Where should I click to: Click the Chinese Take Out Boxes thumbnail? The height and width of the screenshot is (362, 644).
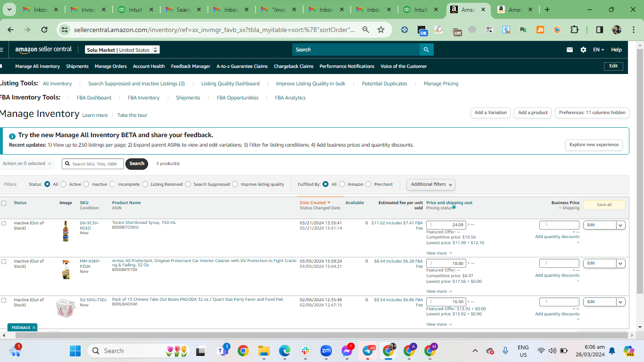click(66, 308)
